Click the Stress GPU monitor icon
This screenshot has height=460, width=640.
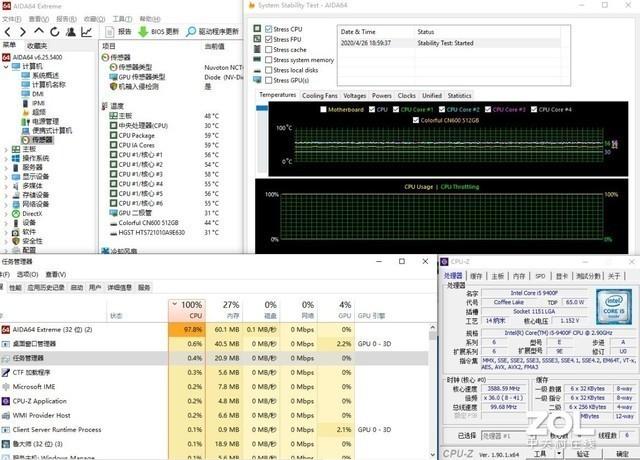pos(257,80)
